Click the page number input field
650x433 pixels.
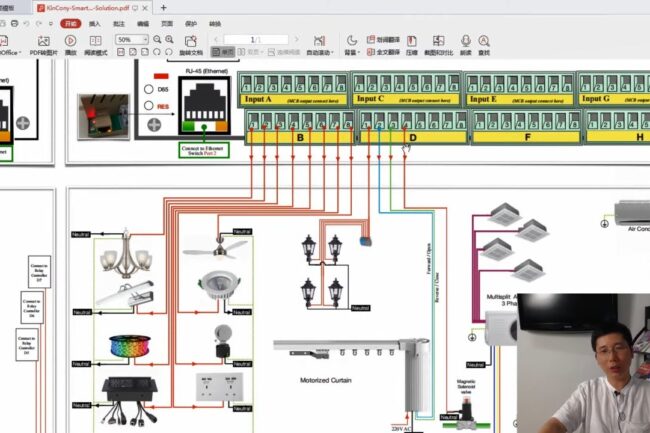tap(254, 40)
